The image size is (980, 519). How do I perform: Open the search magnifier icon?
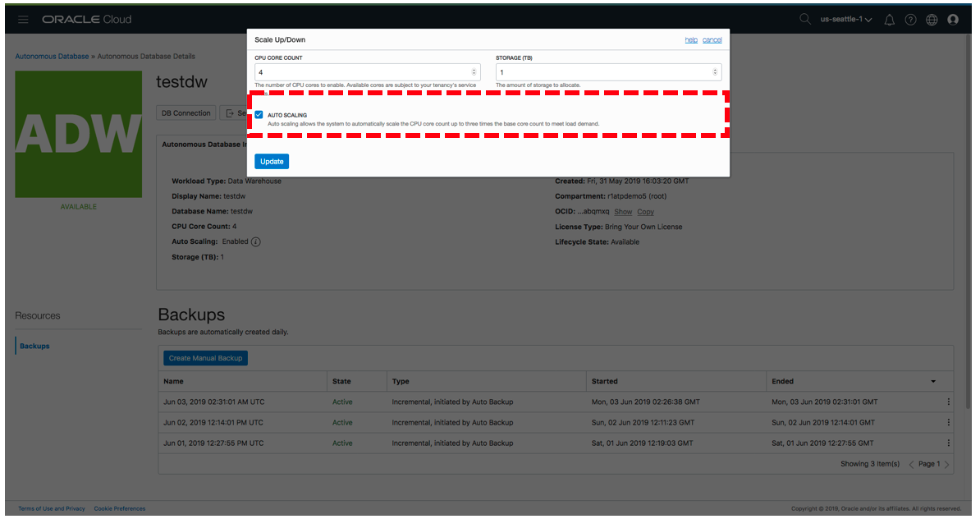coord(805,20)
